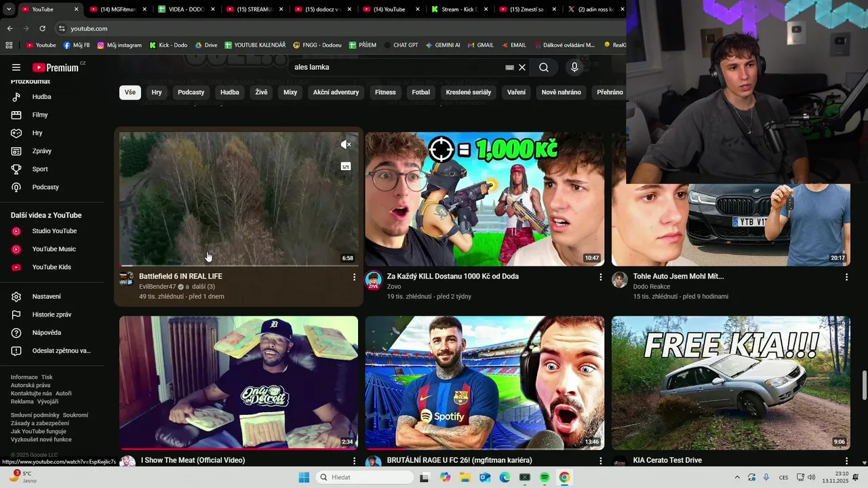Click the magnifier search button
Viewport: 868px width, 488px height.
544,67
